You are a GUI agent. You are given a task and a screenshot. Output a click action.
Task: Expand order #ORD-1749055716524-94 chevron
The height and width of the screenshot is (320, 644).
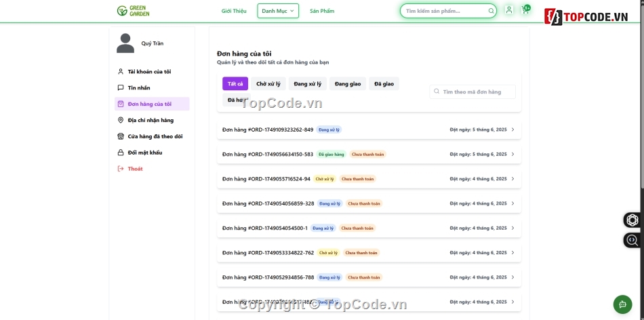point(512,179)
